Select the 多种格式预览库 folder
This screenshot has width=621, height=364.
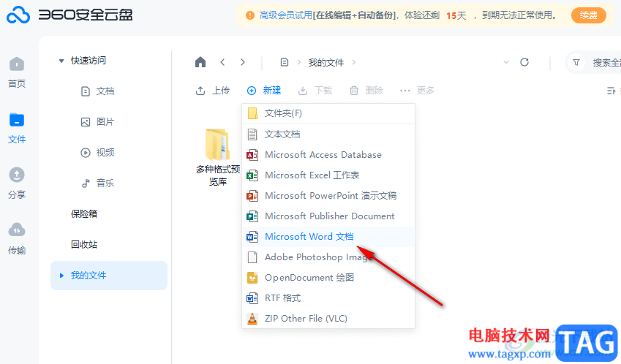(x=218, y=157)
